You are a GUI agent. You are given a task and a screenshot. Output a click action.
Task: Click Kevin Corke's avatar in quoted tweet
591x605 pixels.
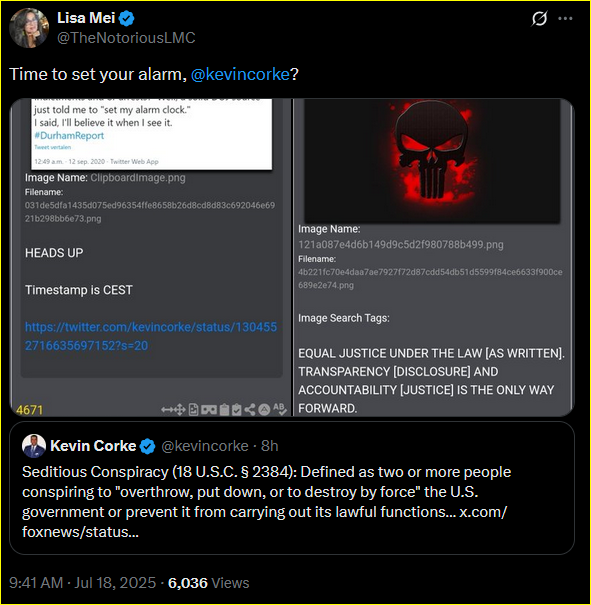[34, 446]
